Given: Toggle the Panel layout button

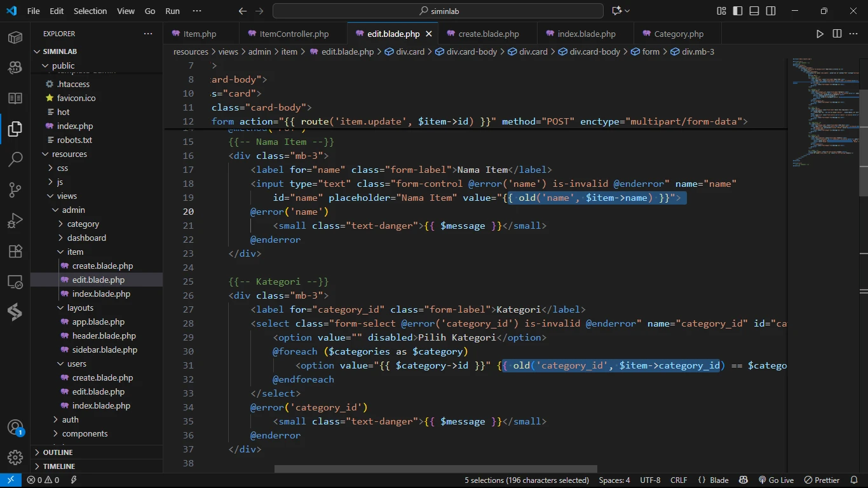Looking at the screenshot, I should [x=754, y=11].
